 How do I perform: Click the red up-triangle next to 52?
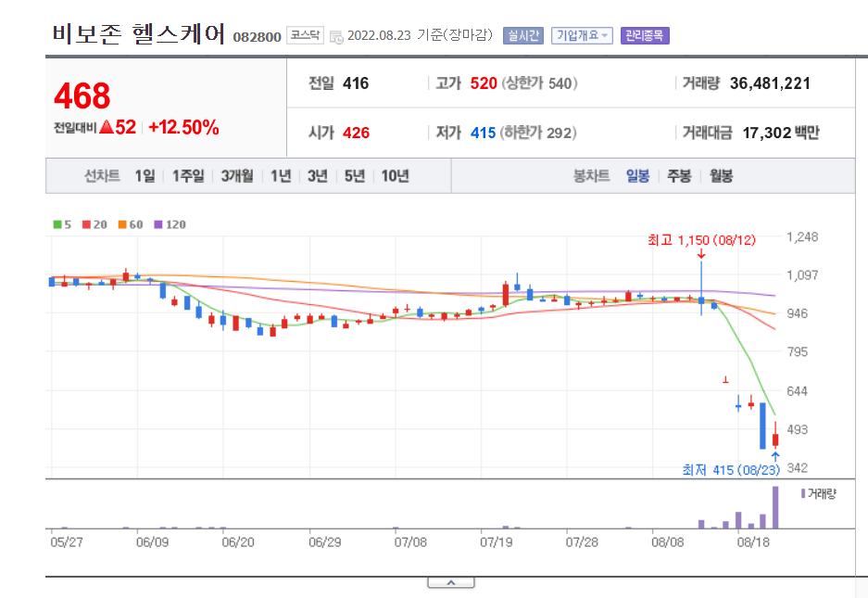[107, 127]
